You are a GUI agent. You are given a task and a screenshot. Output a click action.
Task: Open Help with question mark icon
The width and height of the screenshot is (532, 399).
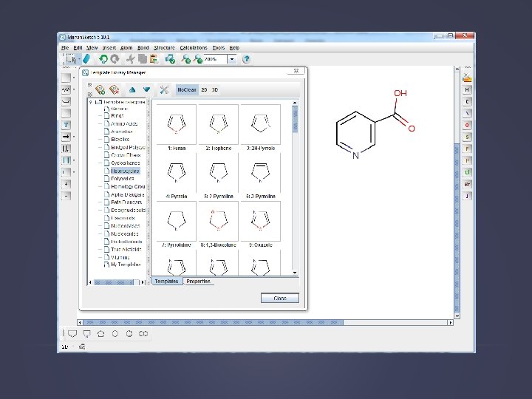click(x=246, y=59)
